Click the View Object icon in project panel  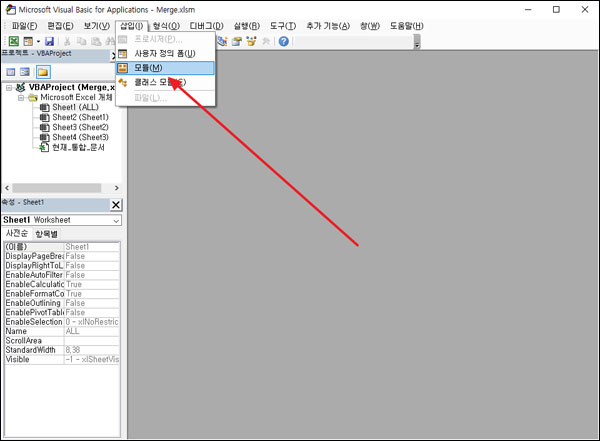coord(26,72)
